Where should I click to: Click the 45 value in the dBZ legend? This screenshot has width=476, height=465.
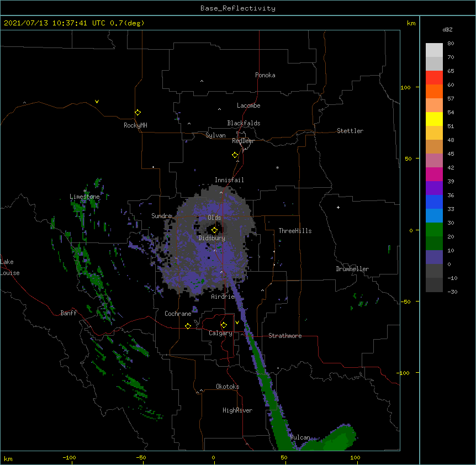(x=451, y=154)
